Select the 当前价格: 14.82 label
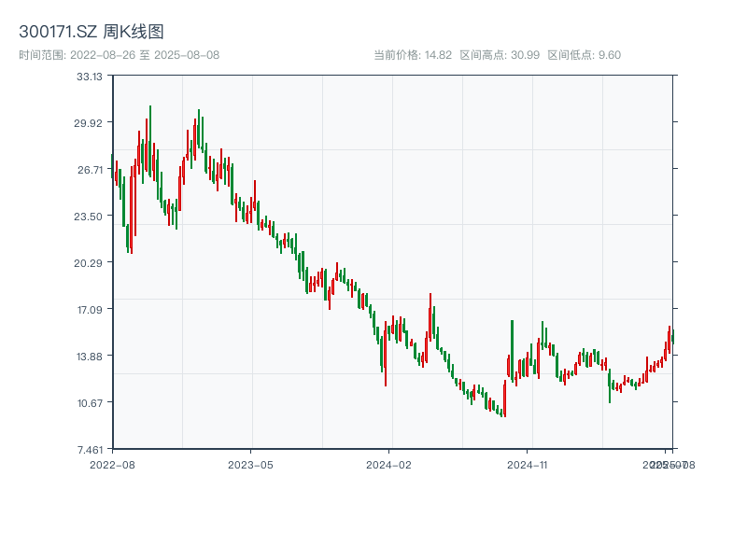The height and width of the screenshot is (560, 747). coord(413,55)
